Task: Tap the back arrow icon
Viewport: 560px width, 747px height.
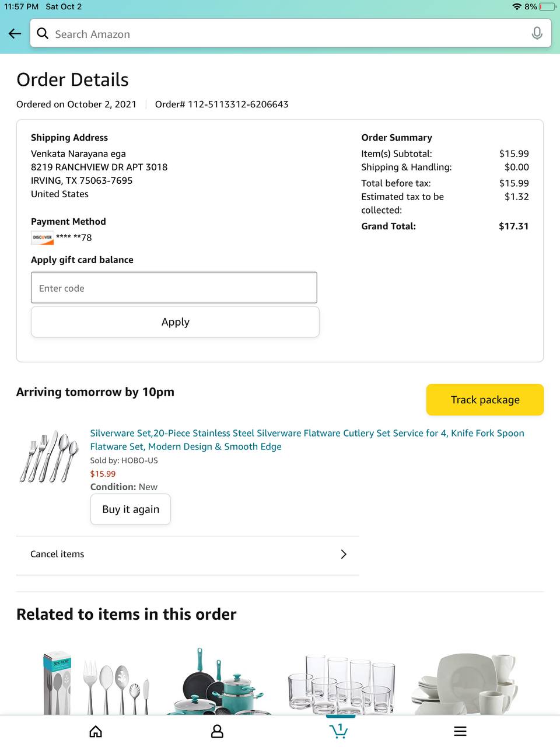Action: pos(15,34)
